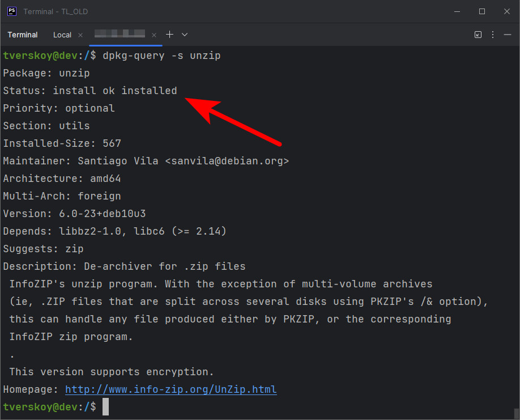520x420 pixels.
Task: Click the 'Multi-Arch: foreign' line
Action: click(62, 196)
